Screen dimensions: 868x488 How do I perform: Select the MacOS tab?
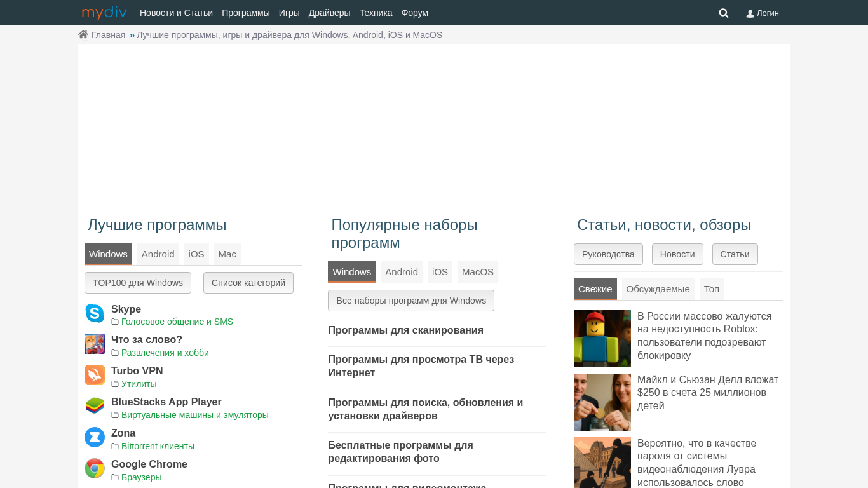478,272
